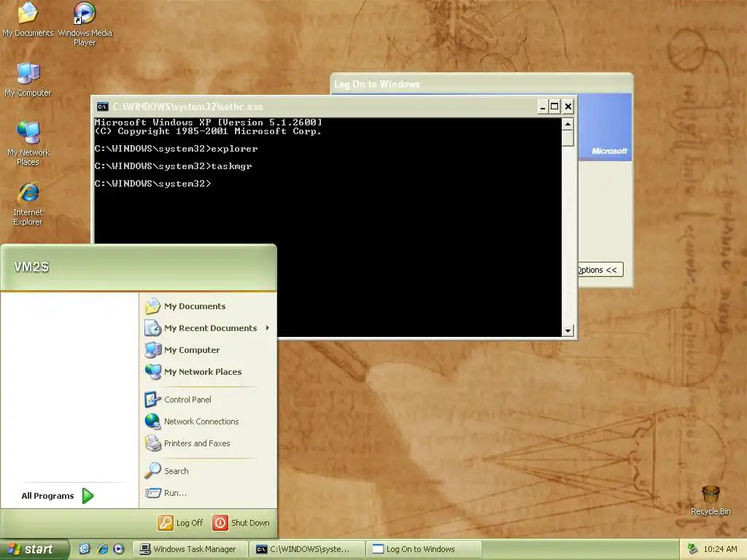Expand All Programs menu

click(58, 496)
